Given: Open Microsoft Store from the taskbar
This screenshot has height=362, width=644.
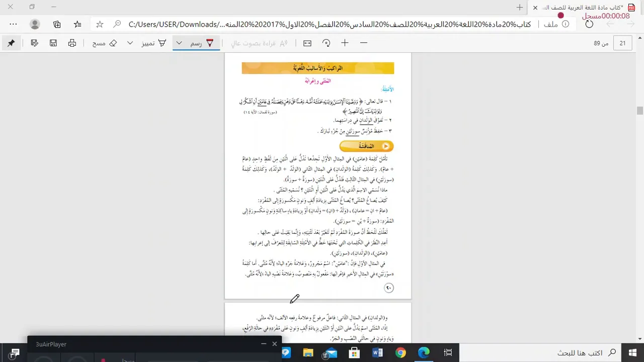Looking at the screenshot, I should pyautogui.click(x=354, y=352).
